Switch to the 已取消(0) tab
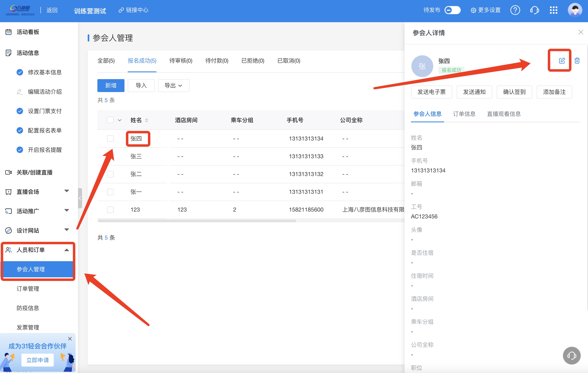This screenshot has height=373, width=588. (x=289, y=61)
